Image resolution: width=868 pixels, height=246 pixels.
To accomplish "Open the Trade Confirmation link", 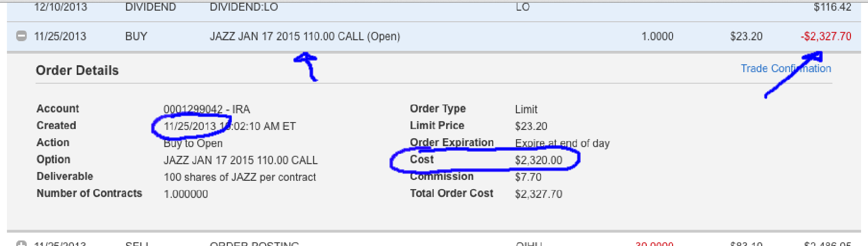I will [x=786, y=68].
